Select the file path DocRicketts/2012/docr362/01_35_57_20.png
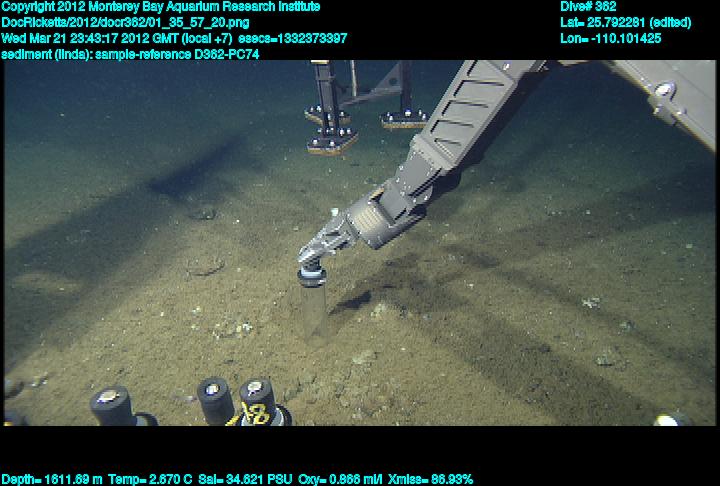Screen dimensions: 720x486 tap(125, 23)
